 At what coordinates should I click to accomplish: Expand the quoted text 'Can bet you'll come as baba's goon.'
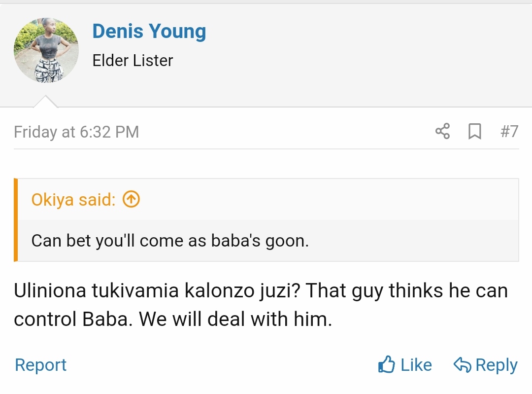170,240
